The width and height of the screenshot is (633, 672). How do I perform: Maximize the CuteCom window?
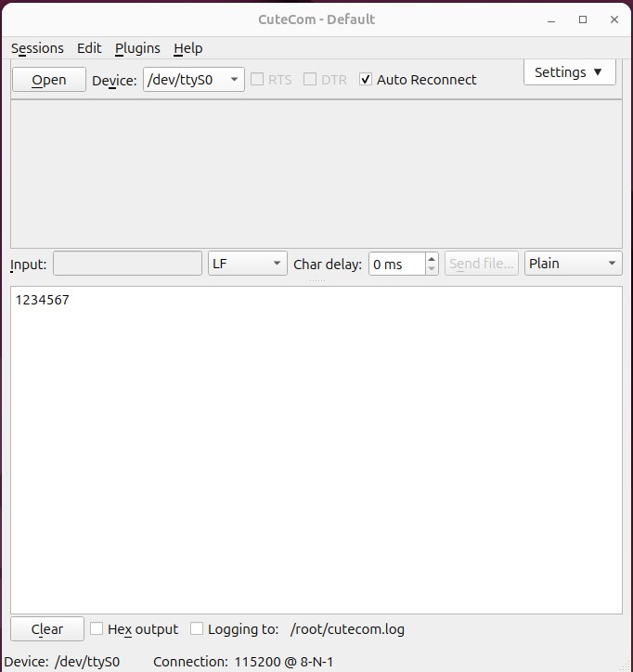583,19
